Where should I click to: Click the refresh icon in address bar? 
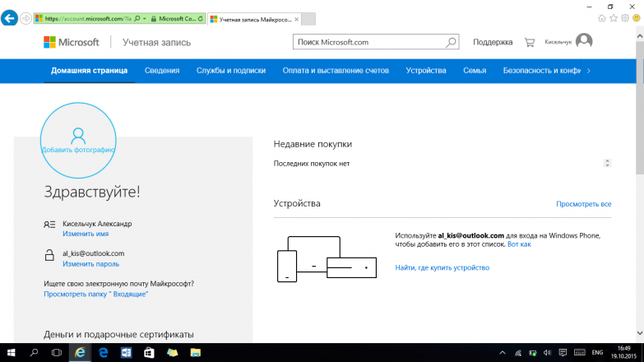click(x=201, y=19)
